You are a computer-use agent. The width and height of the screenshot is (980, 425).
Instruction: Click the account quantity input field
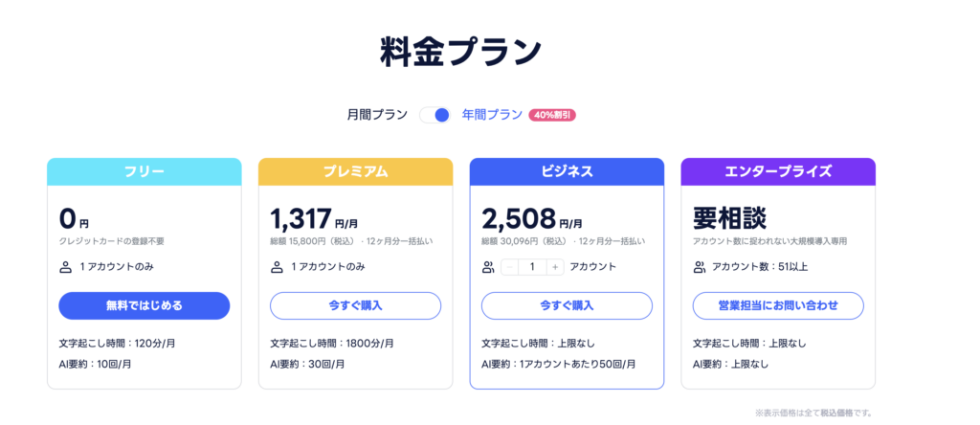[x=532, y=267]
